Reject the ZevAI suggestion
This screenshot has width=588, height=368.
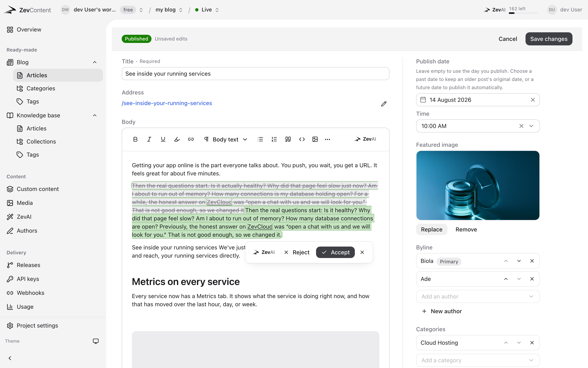pos(296,252)
